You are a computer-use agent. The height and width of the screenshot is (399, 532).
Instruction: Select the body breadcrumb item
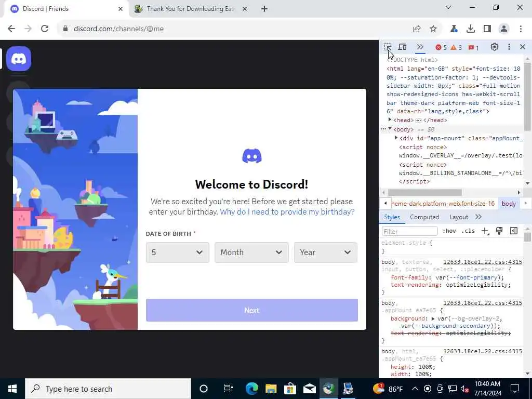pos(509,204)
